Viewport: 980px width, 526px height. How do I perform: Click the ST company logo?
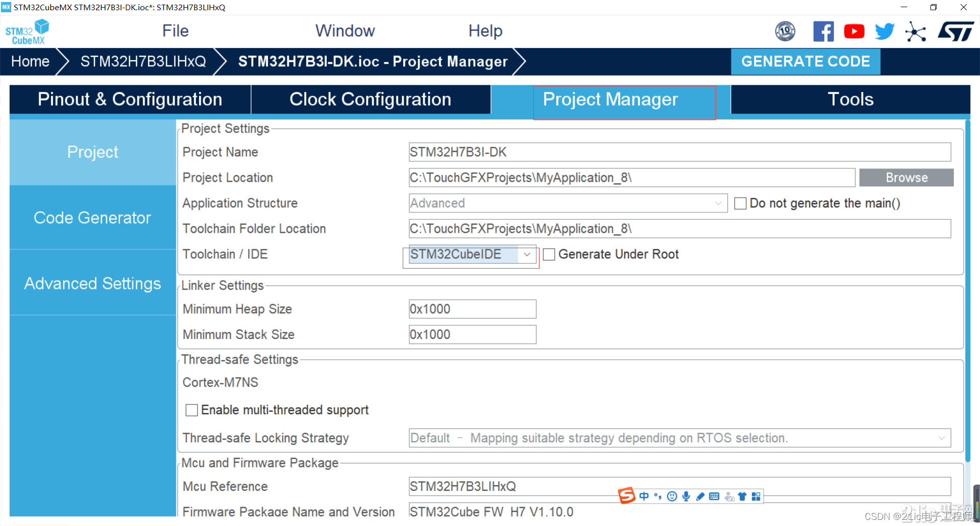click(x=956, y=31)
